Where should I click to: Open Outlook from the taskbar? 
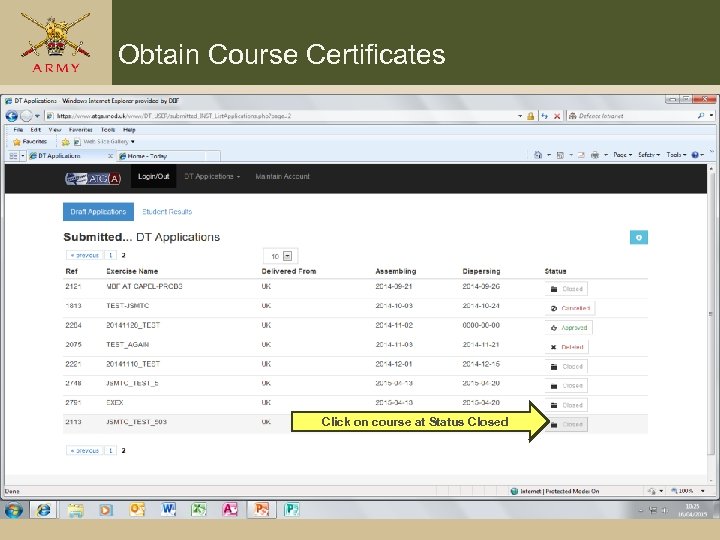coord(137,510)
